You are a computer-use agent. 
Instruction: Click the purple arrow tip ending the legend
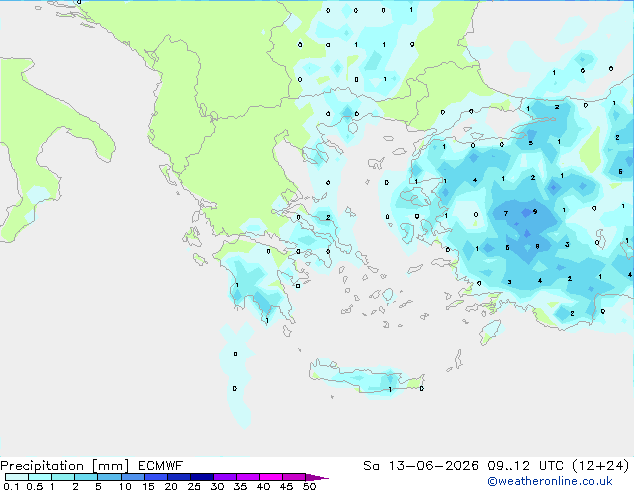tap(317, 477)
